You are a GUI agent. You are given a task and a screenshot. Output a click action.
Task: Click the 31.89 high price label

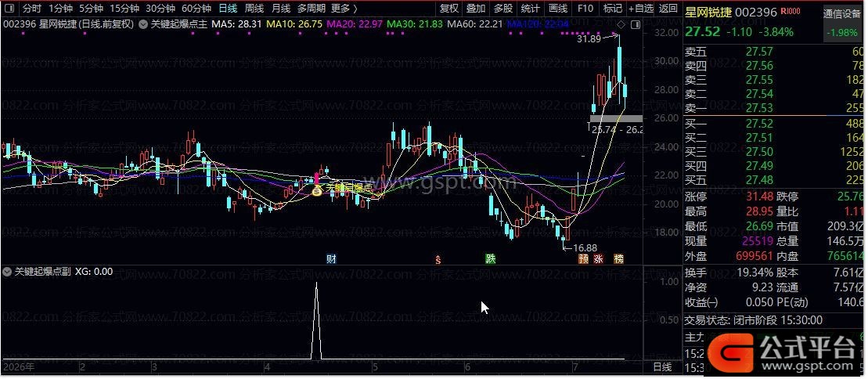click(x=589, y=39)
